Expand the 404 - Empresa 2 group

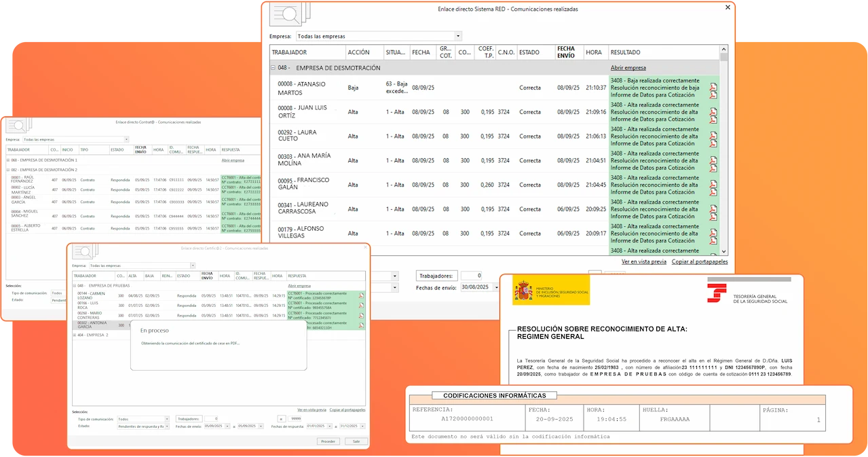point(75,335)
